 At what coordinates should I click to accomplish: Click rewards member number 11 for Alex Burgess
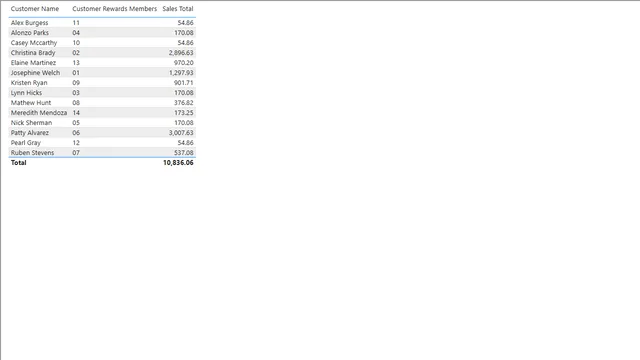click(x=76, y=23)
